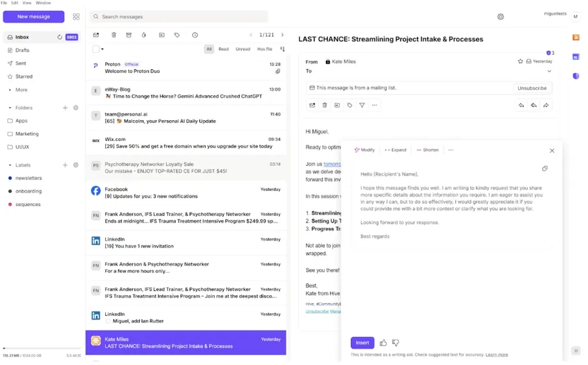Star the Kate Miles message
This screenshot has height=365, width=588.
520,61
